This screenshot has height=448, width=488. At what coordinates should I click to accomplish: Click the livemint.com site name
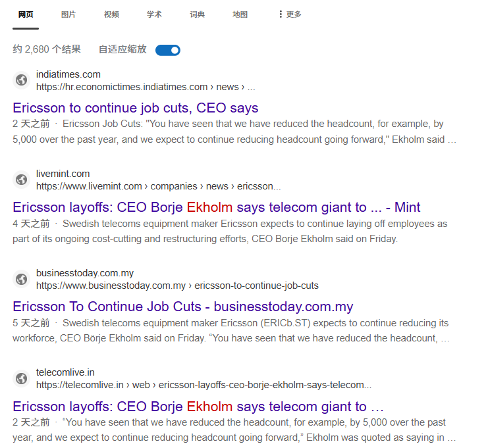[x=63, y=174]
